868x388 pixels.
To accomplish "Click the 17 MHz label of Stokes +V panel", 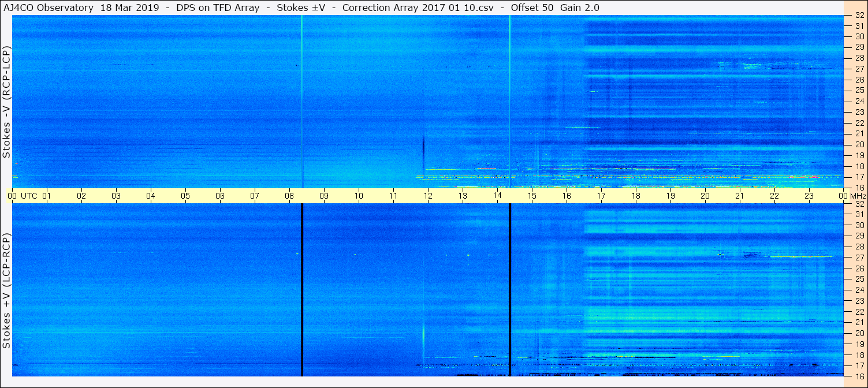I will click(x=859, y=365).
